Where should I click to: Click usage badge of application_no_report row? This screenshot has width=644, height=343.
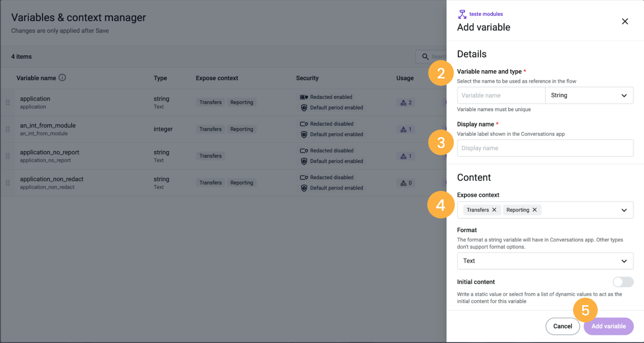pos(406,156)
